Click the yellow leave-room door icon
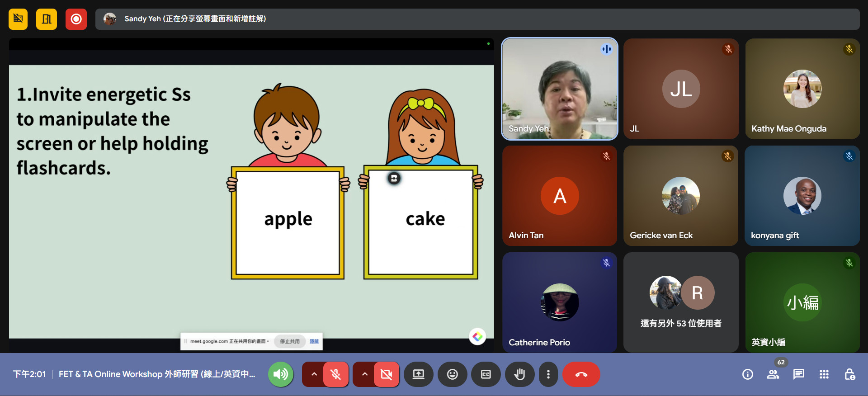This screenshot has height=396, width=868. [x=47, y=19]
